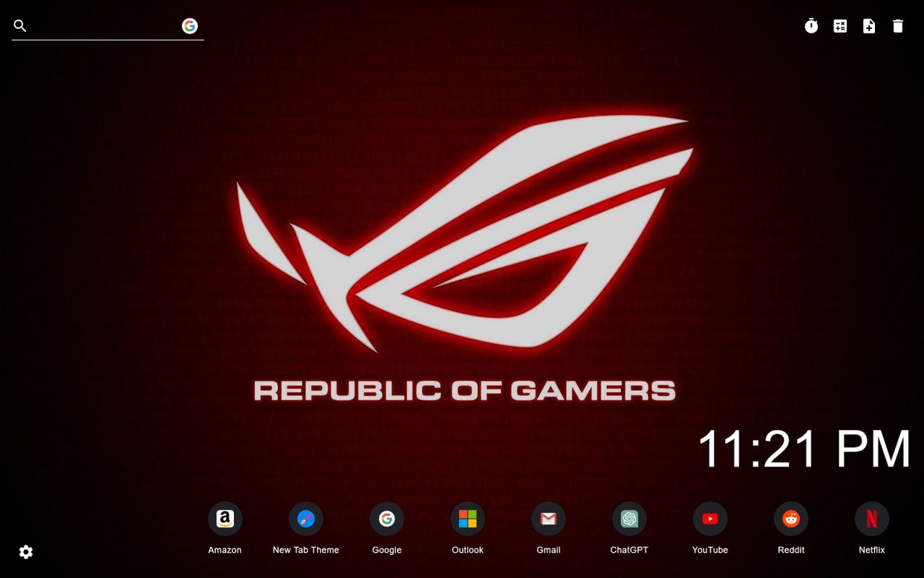Open the Outlook shortcut icon
The width and height of the screenshot is (924, 578).
468,519
